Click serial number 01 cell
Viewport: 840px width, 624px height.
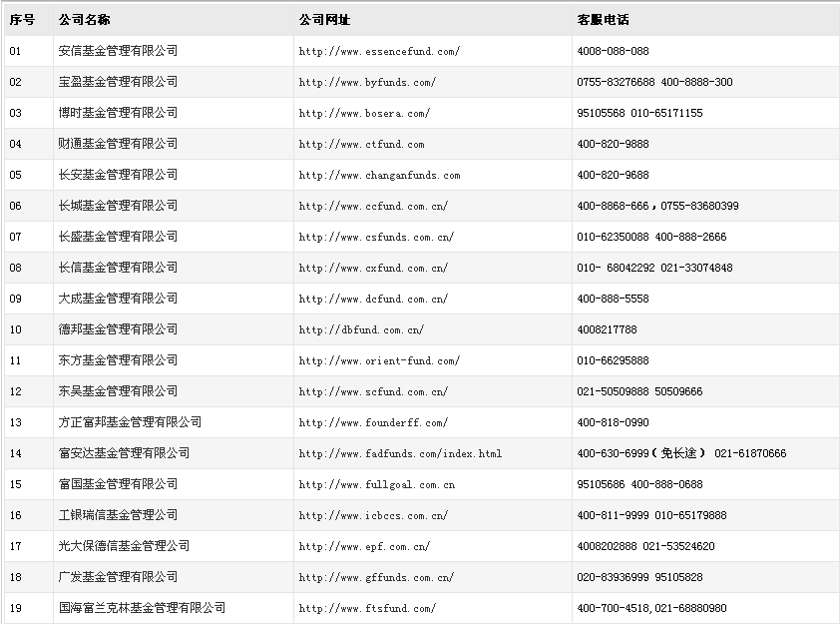pos(15,52)
